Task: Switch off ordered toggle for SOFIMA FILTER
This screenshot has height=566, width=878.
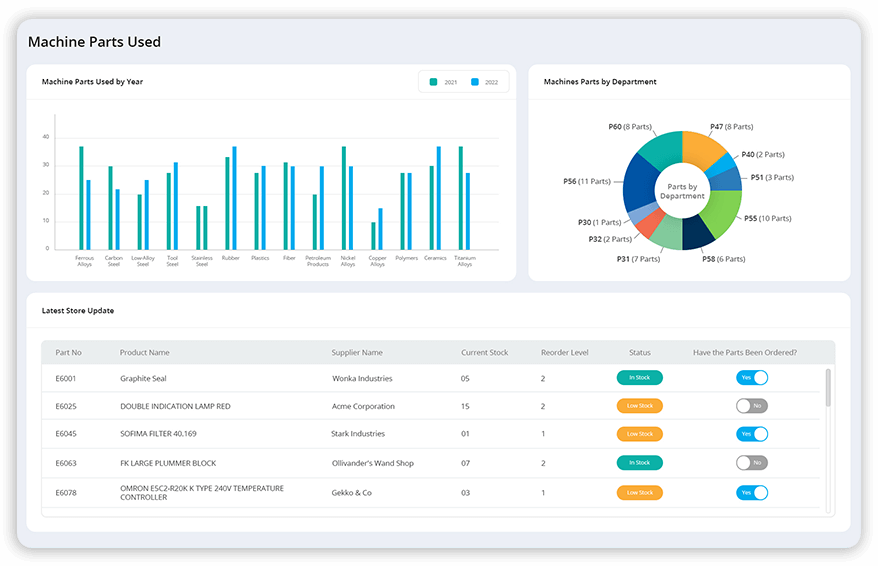Action: [751, 434]
